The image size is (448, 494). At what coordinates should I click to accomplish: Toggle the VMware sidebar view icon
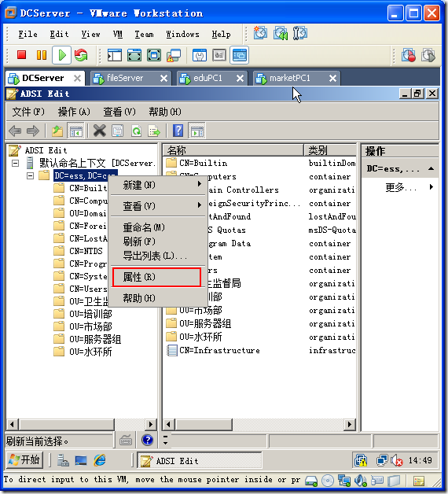115,55
